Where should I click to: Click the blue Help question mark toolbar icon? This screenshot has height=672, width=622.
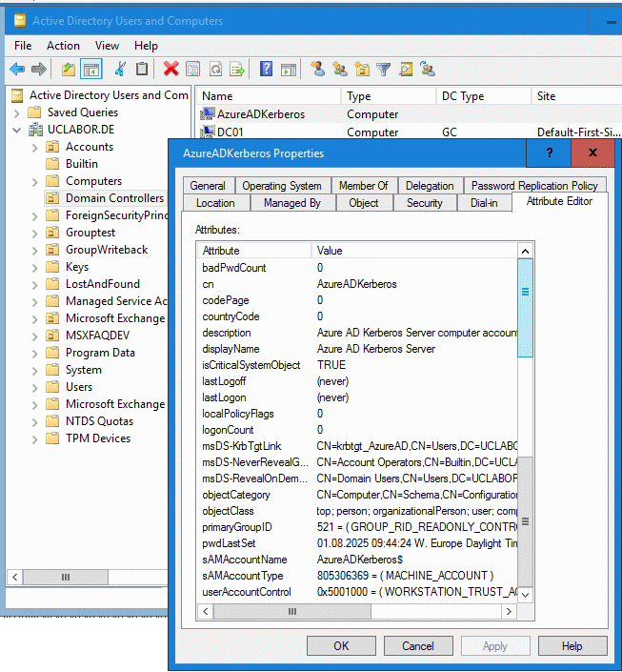pos(266,69)
